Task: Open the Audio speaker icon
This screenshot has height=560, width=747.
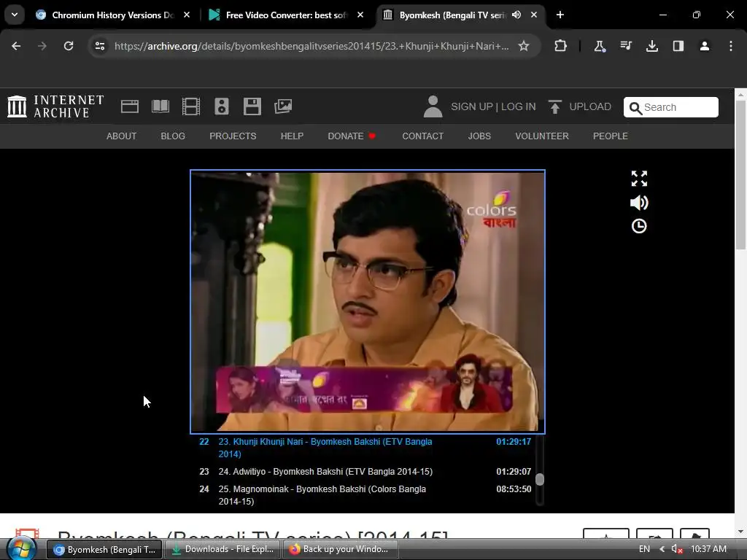Action: coord(222,106)
